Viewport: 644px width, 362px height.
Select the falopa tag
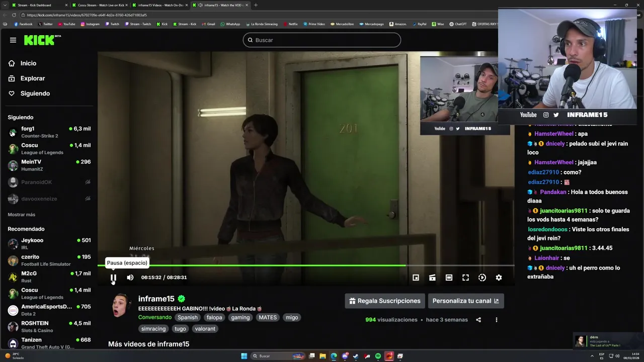click(214, 317)
